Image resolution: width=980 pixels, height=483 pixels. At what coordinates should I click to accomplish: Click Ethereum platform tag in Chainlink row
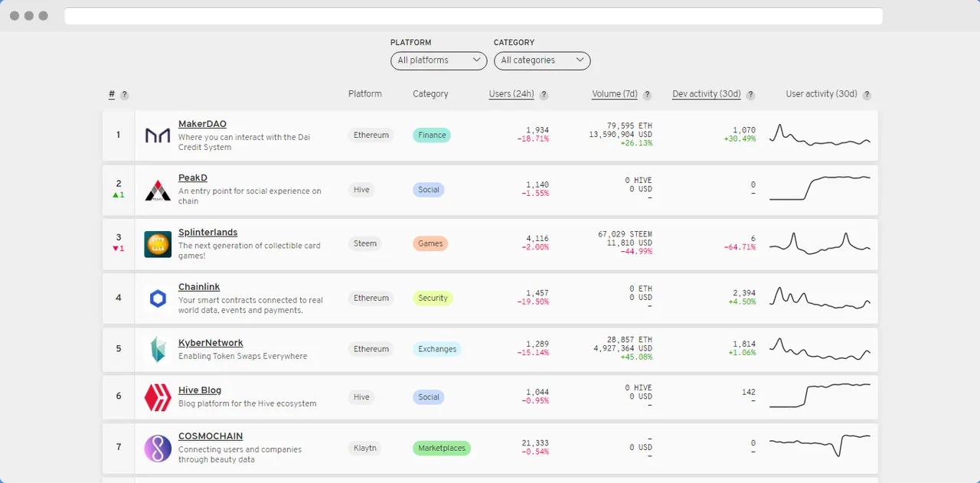(371, 299)
